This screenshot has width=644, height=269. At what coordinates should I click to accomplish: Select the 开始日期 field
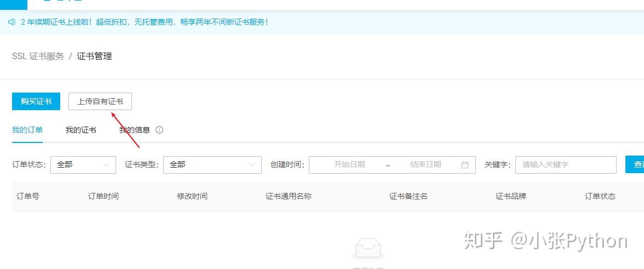point(349,165)
